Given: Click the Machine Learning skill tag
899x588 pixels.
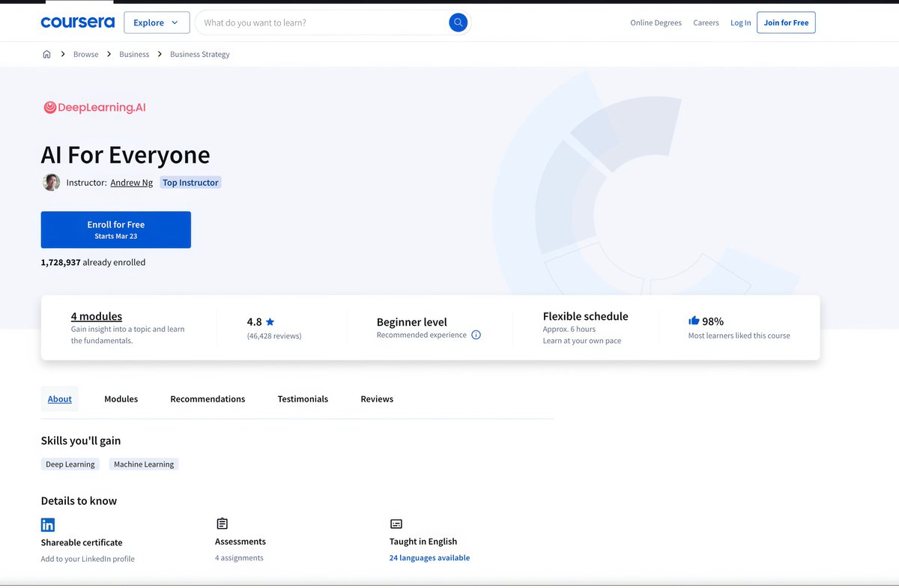Looking at the screenshot, I should click(144, 464).
